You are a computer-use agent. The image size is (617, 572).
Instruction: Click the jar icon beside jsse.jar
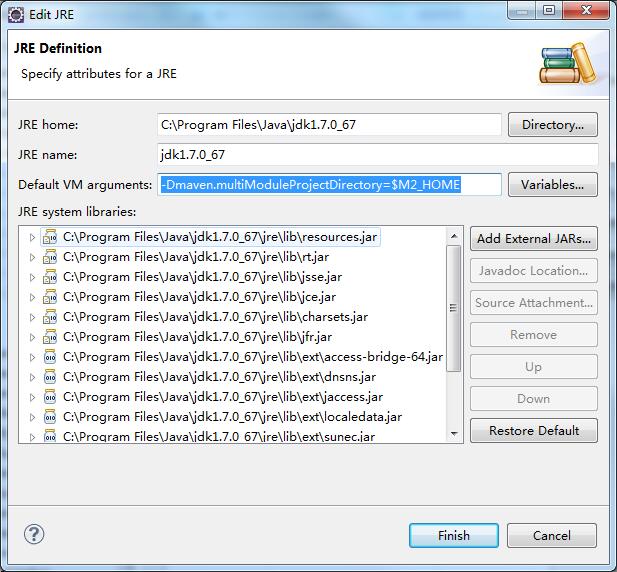(50, 277)
